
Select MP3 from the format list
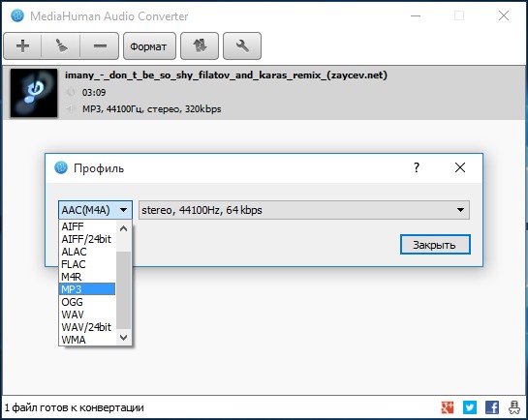[x=87, y=289]
